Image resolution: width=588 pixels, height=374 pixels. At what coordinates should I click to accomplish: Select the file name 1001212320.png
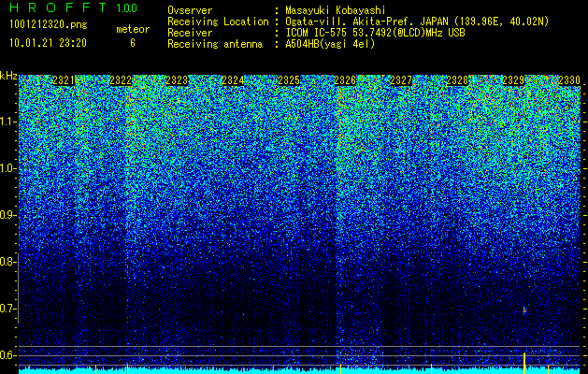pyautogui.click(x=49, y=24)
